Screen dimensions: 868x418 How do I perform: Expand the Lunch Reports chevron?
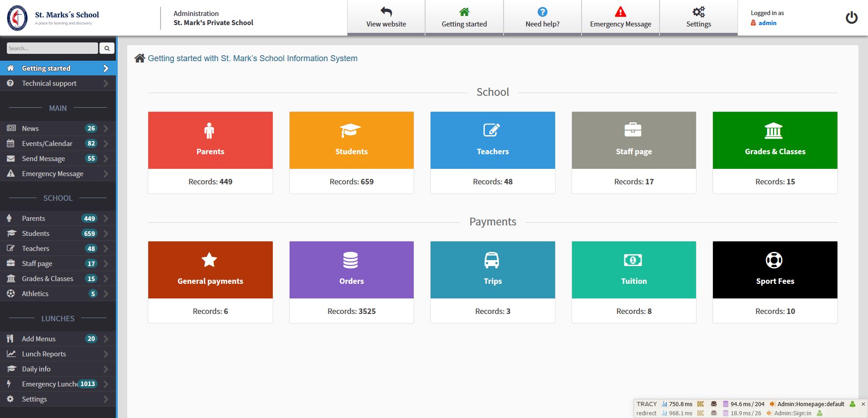click(x=106, y=354)
